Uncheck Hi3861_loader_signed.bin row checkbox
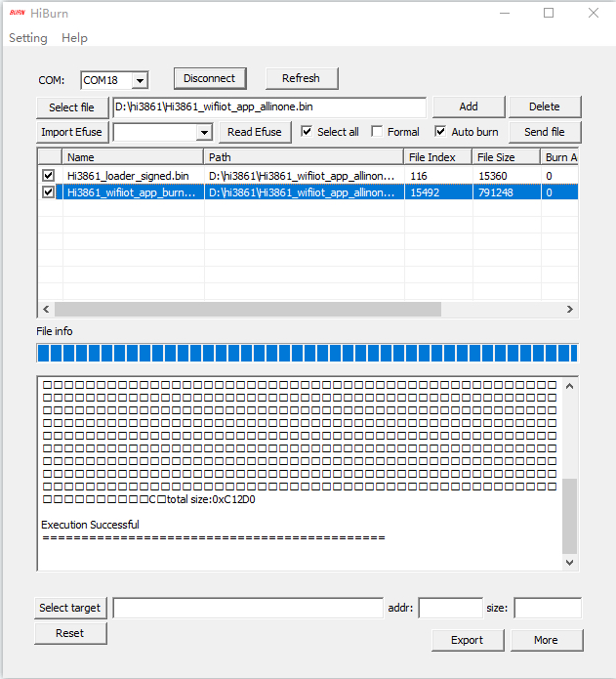This screenshot has width=616, height=679. [x=49, y=175]
